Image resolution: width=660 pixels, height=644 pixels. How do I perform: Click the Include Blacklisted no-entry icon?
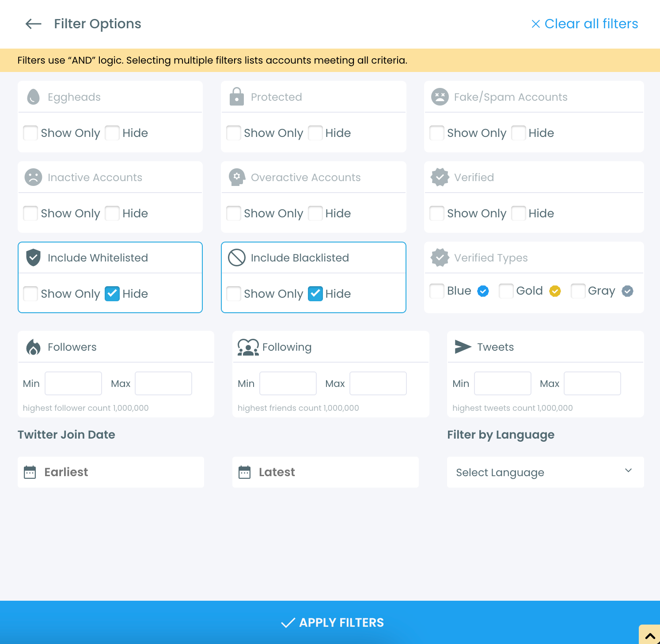237,258
